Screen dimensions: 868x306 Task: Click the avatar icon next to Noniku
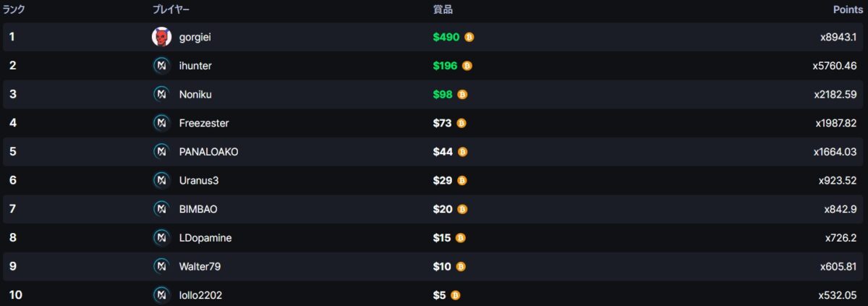click(161, 94)
